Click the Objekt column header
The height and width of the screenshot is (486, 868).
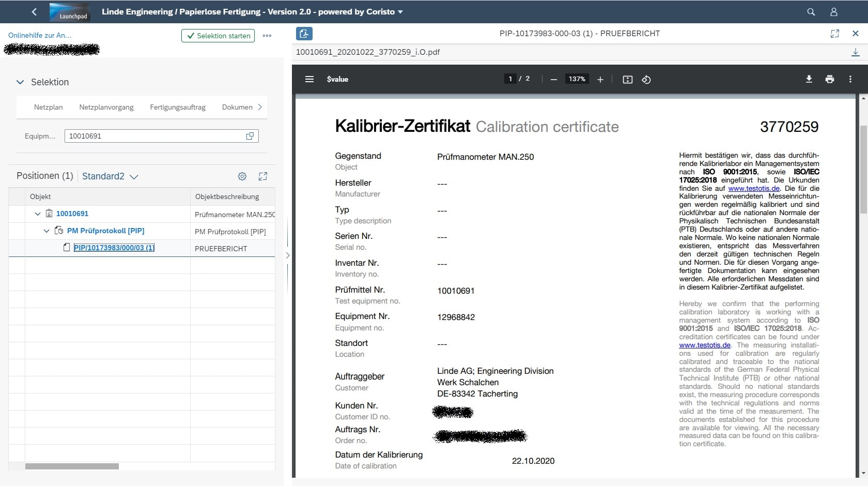(x=107, y=196)
